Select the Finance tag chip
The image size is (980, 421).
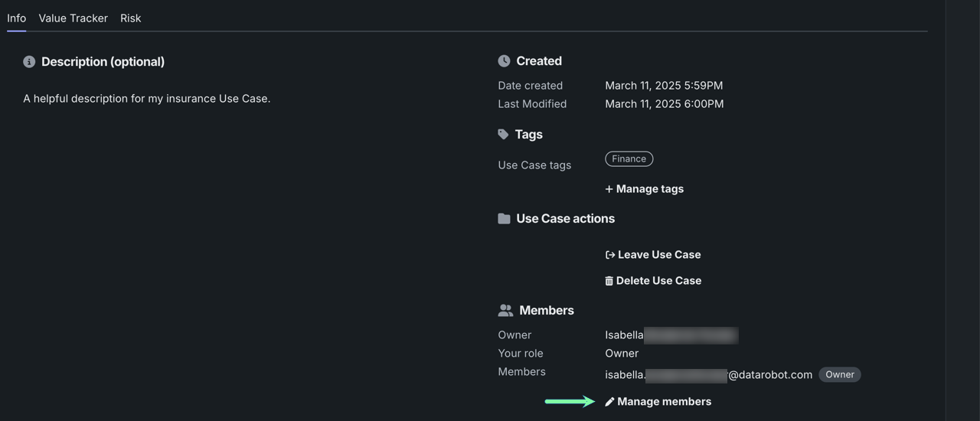pos(629,159)
